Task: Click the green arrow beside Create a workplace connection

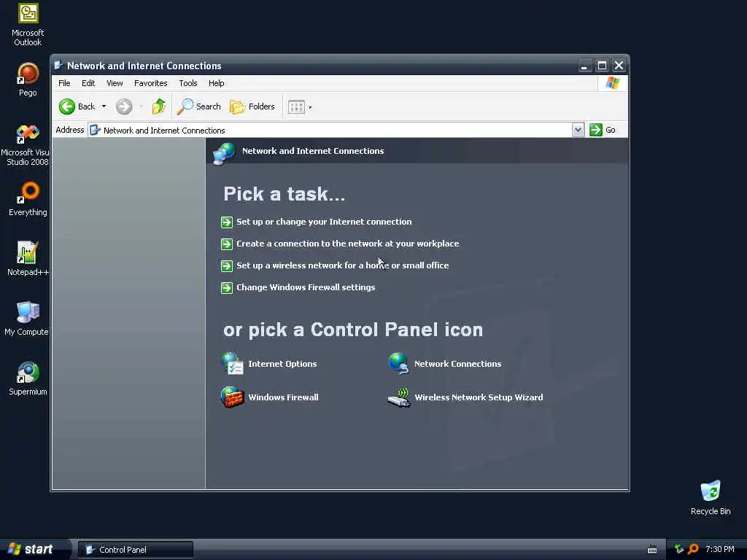Action: [x=227, y=244]
